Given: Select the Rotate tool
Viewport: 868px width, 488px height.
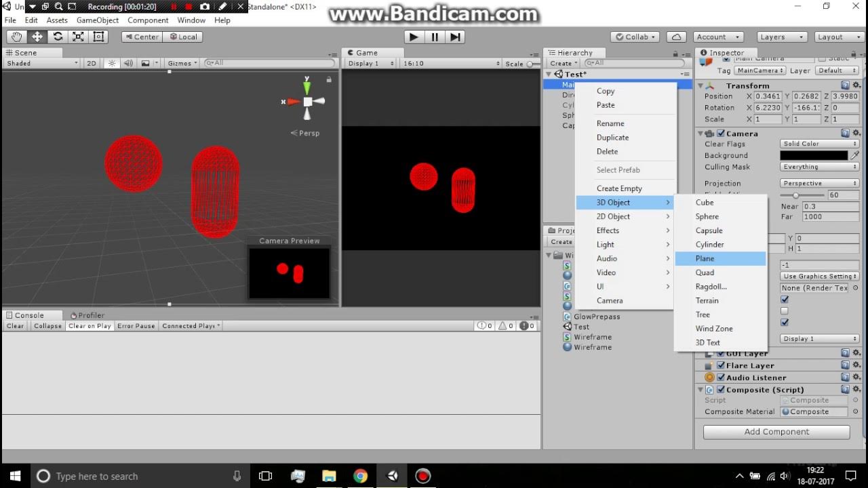Looking at the screenshot, I should coord(58,37).
